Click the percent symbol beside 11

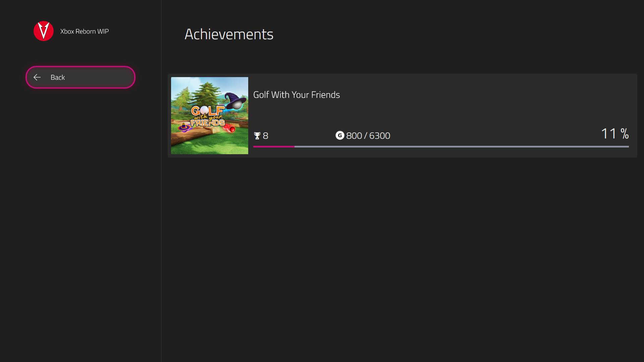click(x=624, y=134)
